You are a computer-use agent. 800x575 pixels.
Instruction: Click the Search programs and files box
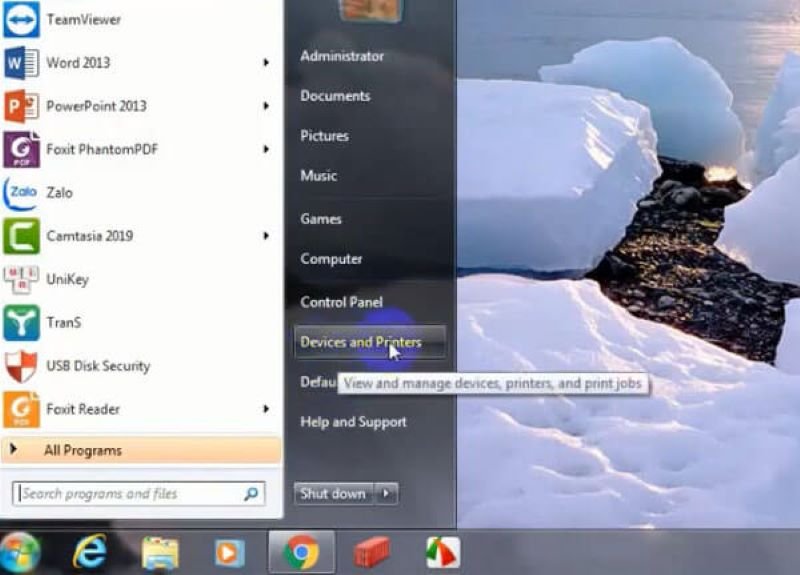[x=128, y=493]
